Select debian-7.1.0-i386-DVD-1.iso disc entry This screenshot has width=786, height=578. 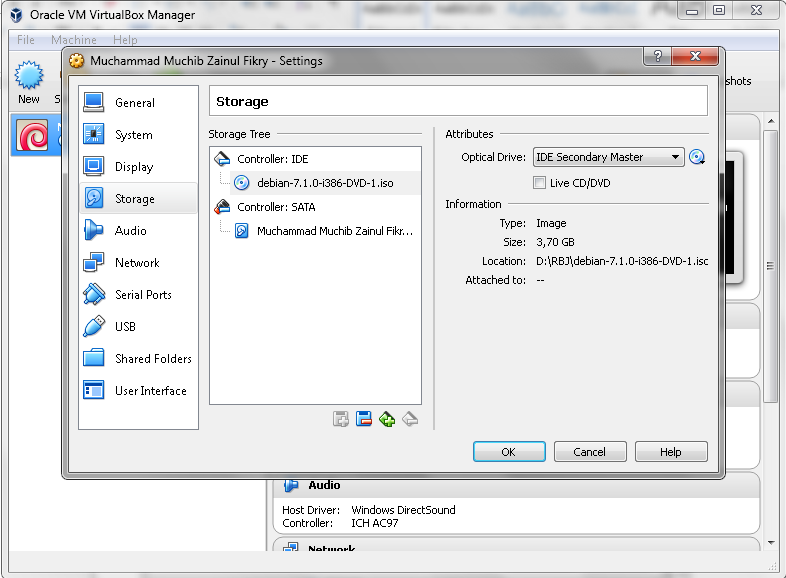(315, 183)
